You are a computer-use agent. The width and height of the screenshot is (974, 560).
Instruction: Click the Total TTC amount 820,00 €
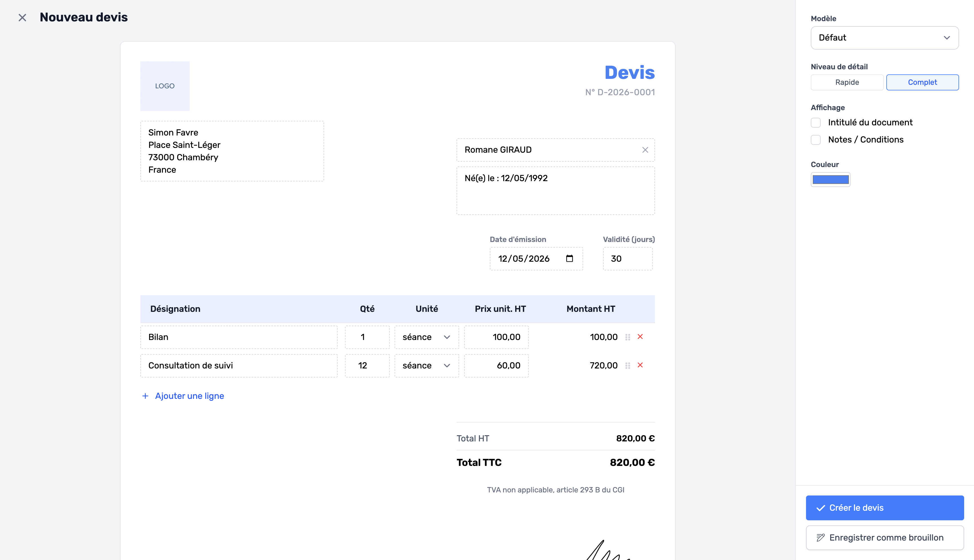632,463
